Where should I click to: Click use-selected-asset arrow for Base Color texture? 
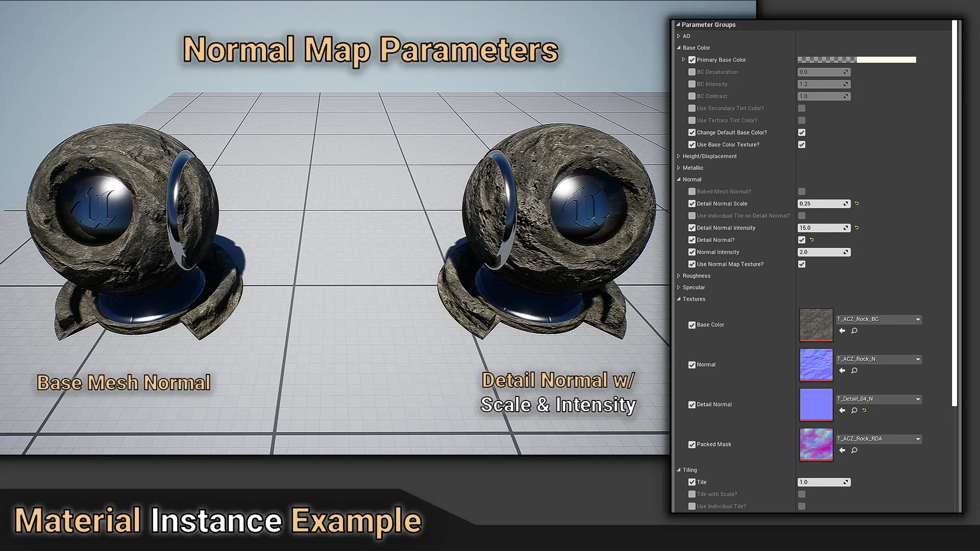pos(842,331)
